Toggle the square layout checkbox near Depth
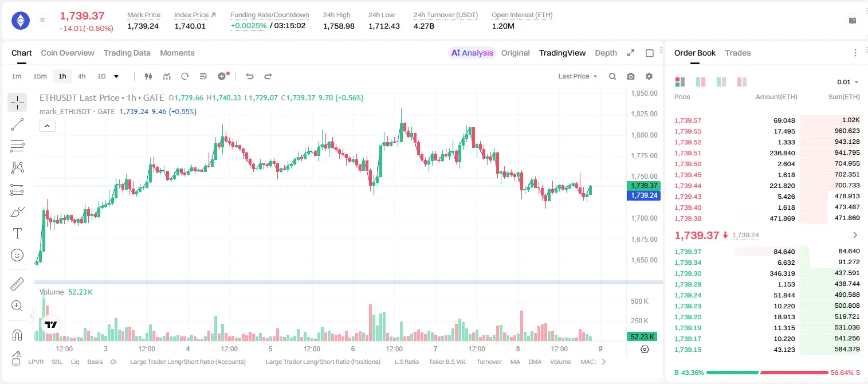 pos(650,53)
